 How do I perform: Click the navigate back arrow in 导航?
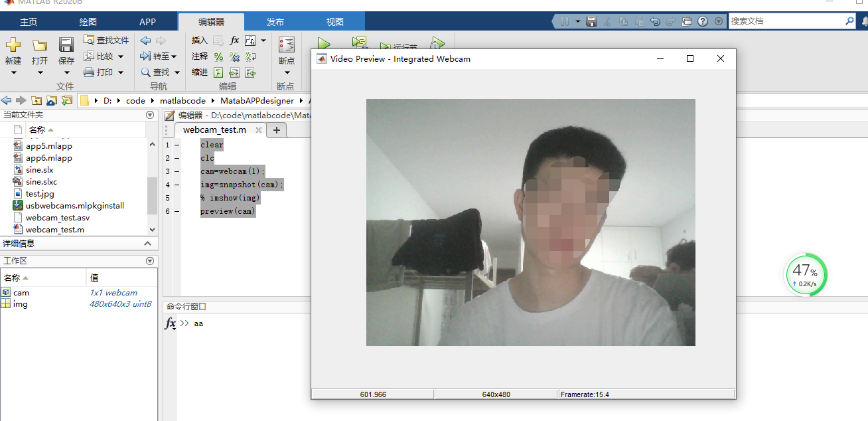pyautogui.click(x=146, y=41)
